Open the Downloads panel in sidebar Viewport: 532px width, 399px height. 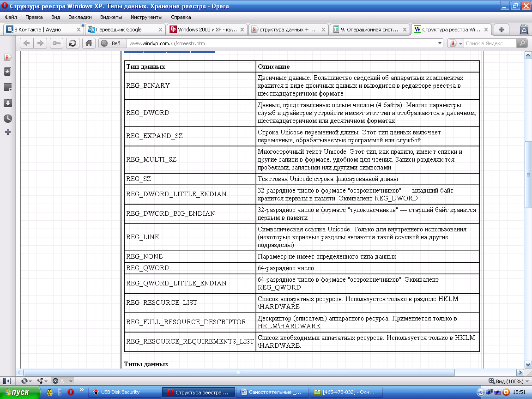point(7,103)
